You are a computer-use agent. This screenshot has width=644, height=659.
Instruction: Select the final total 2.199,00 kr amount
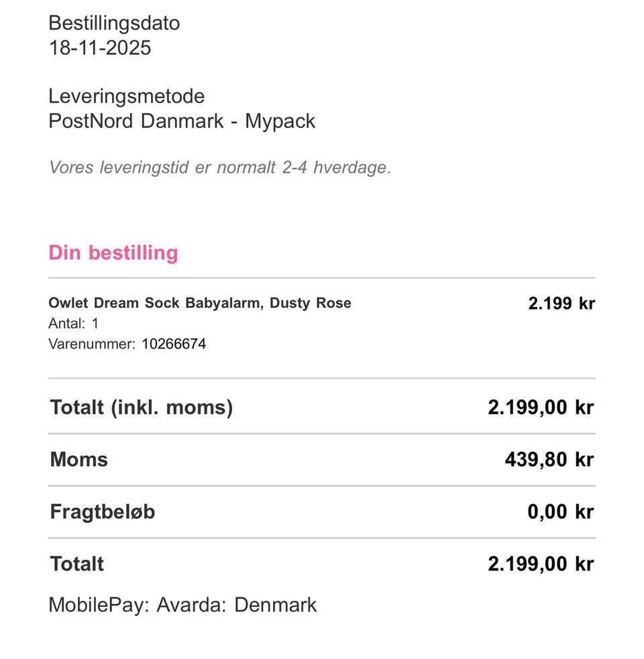click(540, 564)
